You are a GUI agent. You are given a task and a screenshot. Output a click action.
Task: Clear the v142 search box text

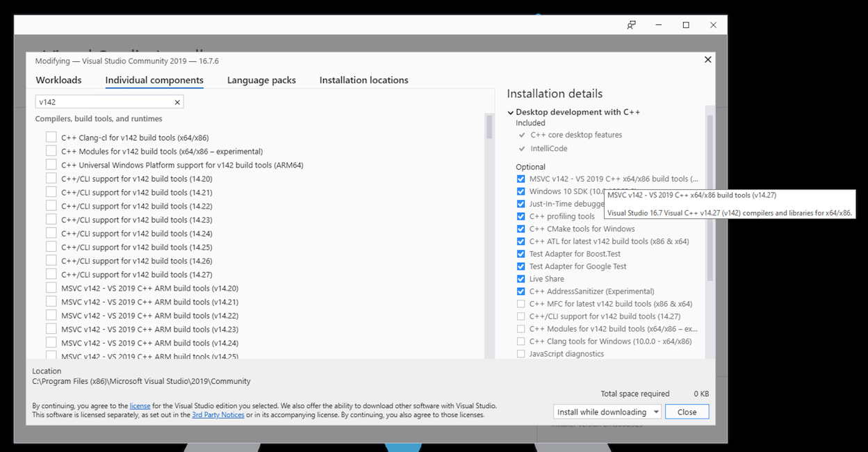tap(177, 102)
